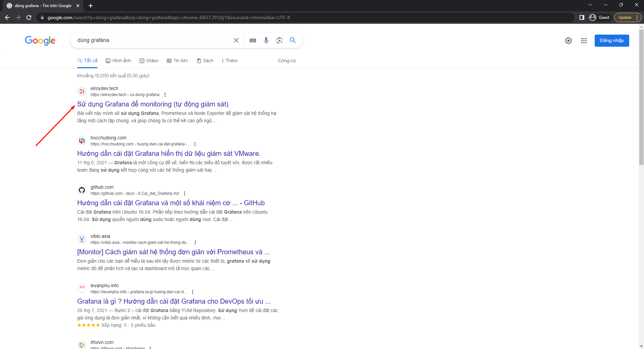The width and height of the screenshot is (644, 349).
Task: Click the '11 thg 6, 2021' date text
Action: click(x=92, y=163)
